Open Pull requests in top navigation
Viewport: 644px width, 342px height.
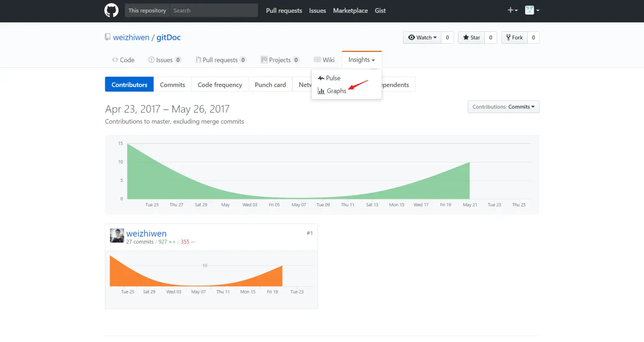tap(284, 11)
